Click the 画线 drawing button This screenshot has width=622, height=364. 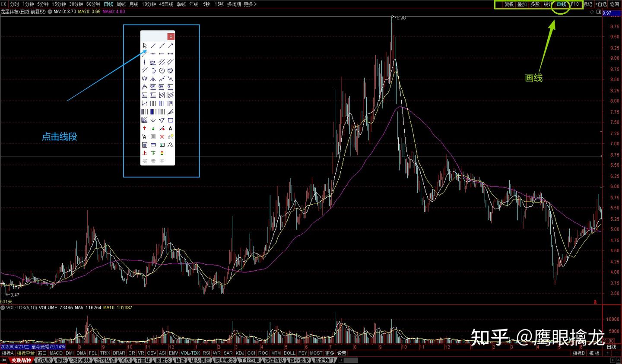pos(562,4)
